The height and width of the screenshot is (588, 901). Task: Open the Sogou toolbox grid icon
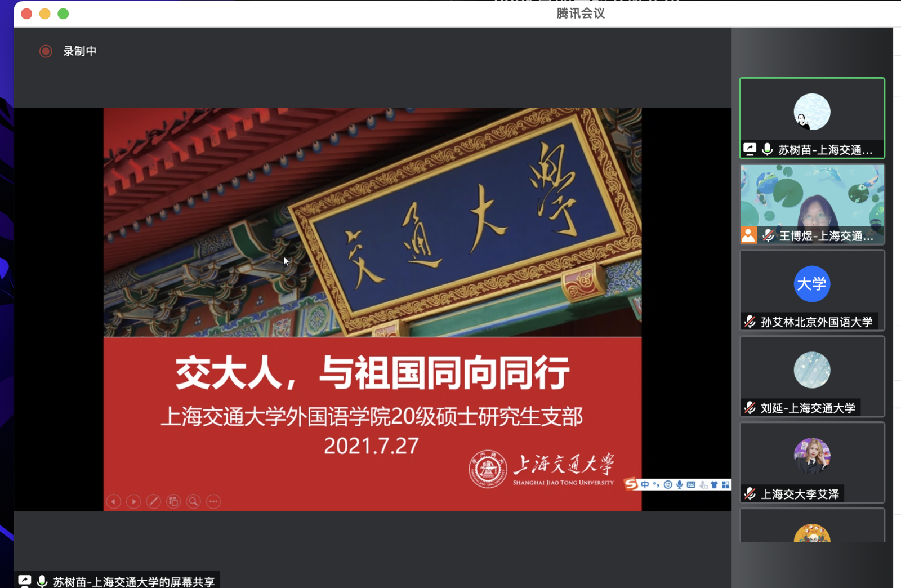(x=725, y=484)
